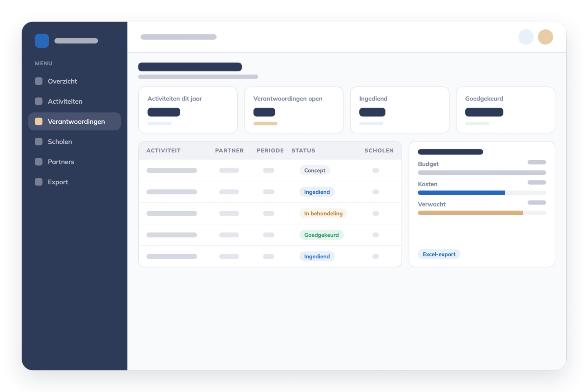Click the Scholen sidebar icon
588x392 pixels.
[39, 141]
